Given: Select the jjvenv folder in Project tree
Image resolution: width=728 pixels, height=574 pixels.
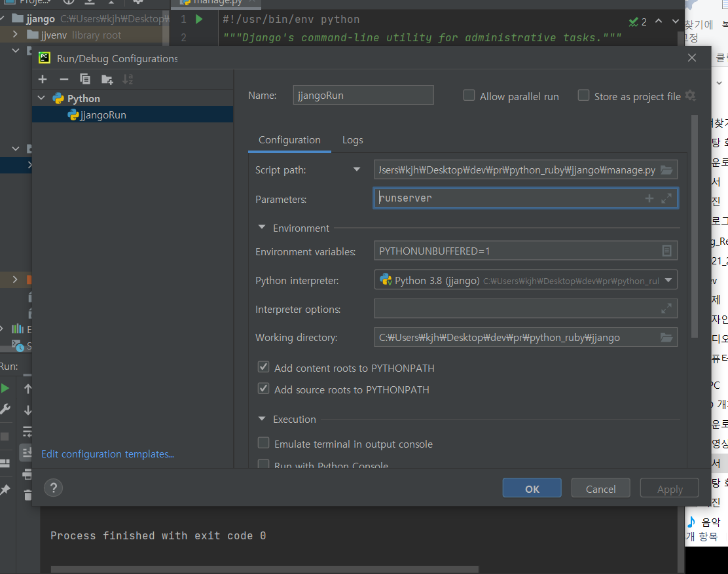Looking at the screenshot, I should 54,35.
